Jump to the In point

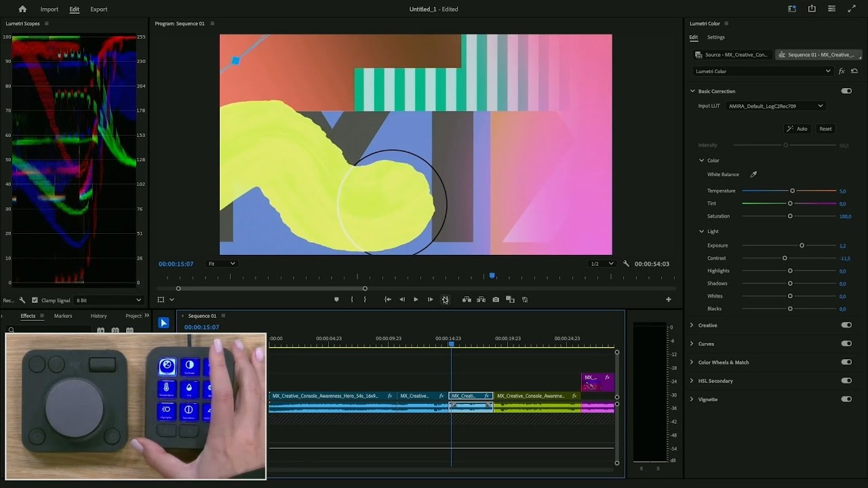[x=388, y=300]
